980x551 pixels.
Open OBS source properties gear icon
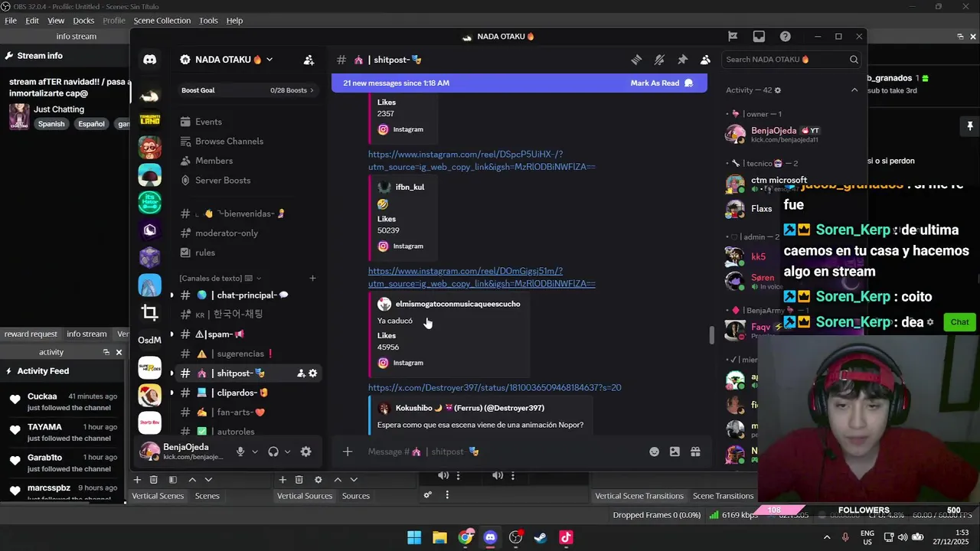(x=318, y=480)
